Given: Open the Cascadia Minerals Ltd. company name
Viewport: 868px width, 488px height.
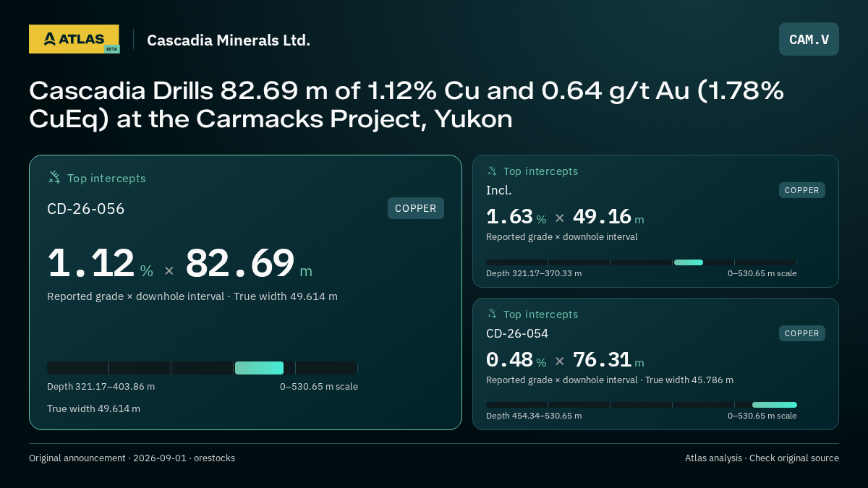Looking at the screenshot, I should click(229, 40).
